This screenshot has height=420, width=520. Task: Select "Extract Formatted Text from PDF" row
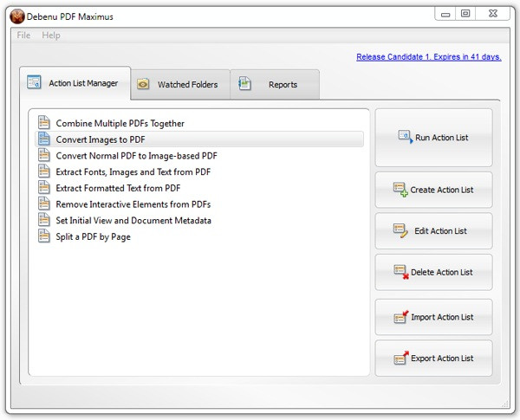pos(199,188)
